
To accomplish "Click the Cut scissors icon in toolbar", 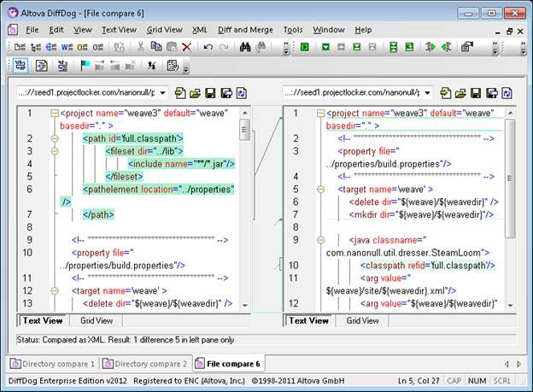I will click(x=140, y=47).
